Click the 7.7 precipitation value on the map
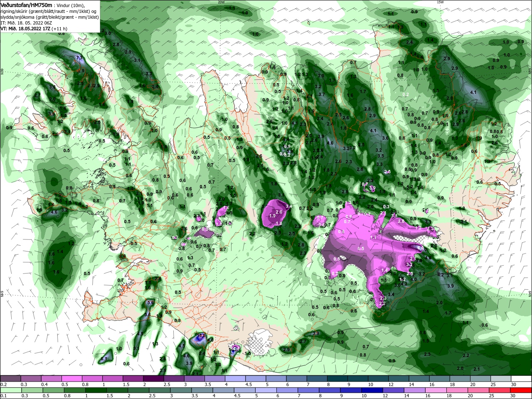 [x=79, y=57]
